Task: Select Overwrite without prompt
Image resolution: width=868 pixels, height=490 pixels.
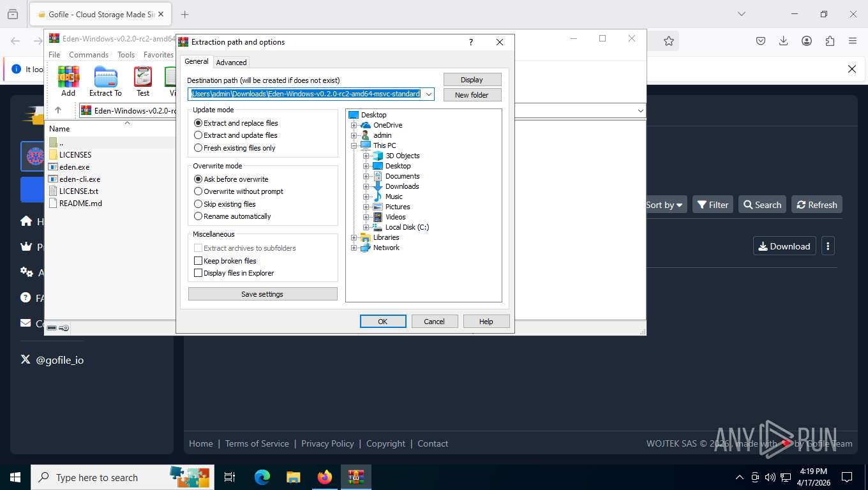Action: pyautogui.click(x=239, y=191)
